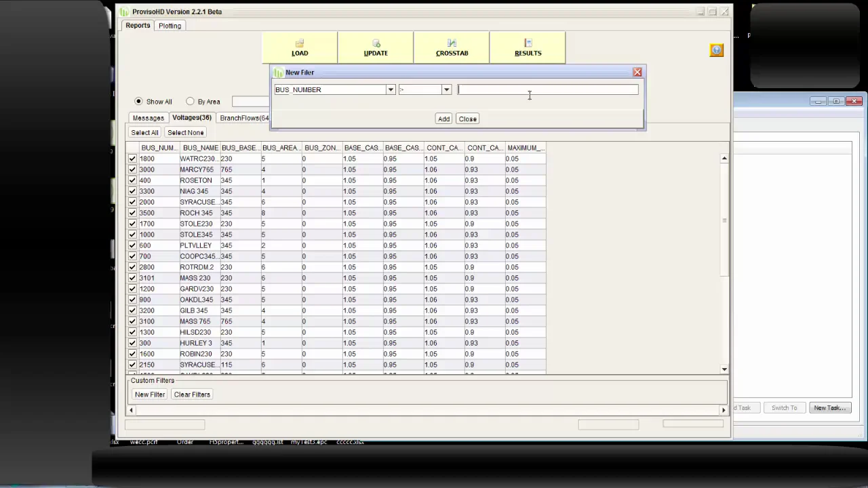
Task: Select the Show All radio button
Action: point(139,102)
